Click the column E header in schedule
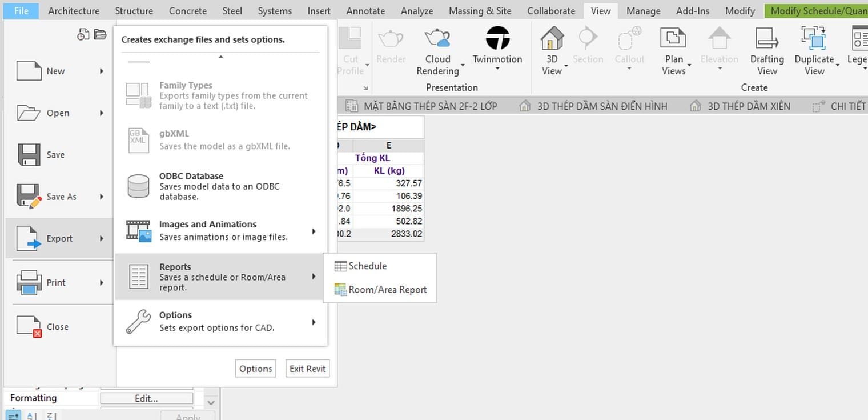868x420 pixels. click(389, 145)
